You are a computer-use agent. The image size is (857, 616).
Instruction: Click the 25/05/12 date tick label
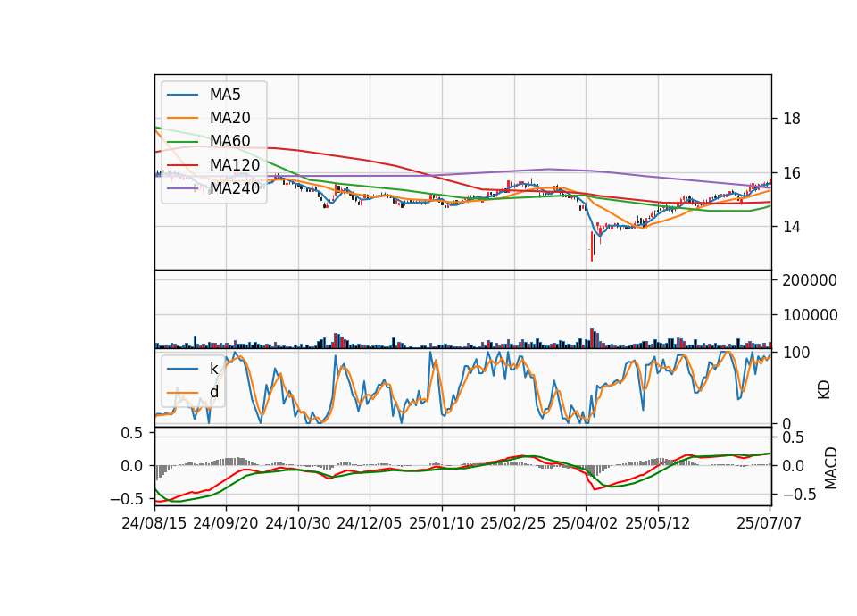[658, 523]
